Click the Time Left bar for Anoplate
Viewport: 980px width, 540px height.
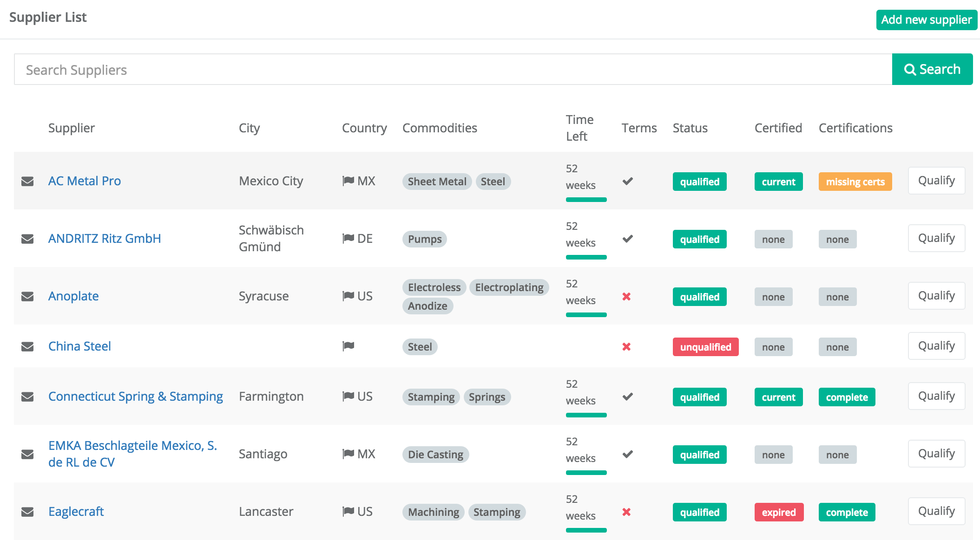(586, 315)
